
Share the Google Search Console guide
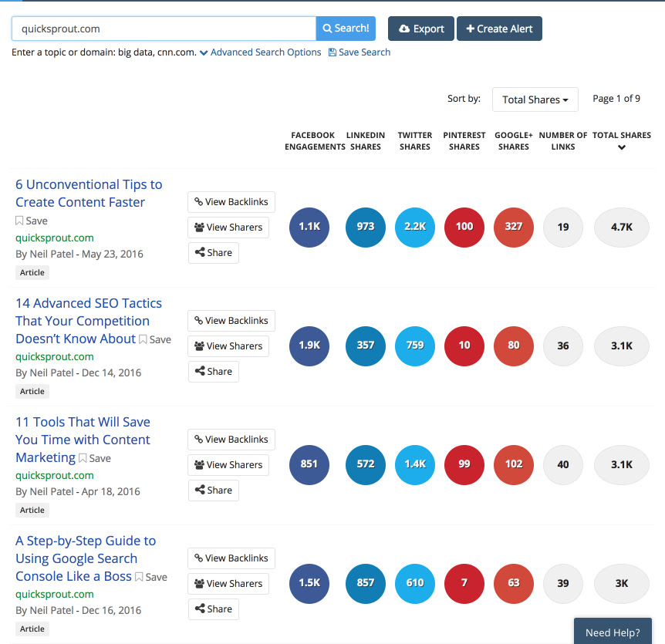tap(214, 609)
